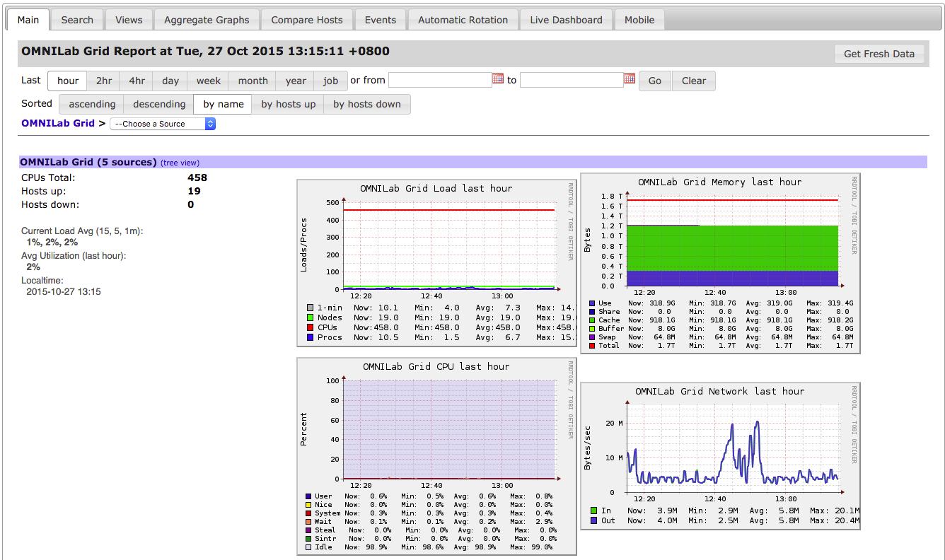Screen dimensions: 945x560
Task: Open the end date calendar picker icon
Action: click(630, 78)
